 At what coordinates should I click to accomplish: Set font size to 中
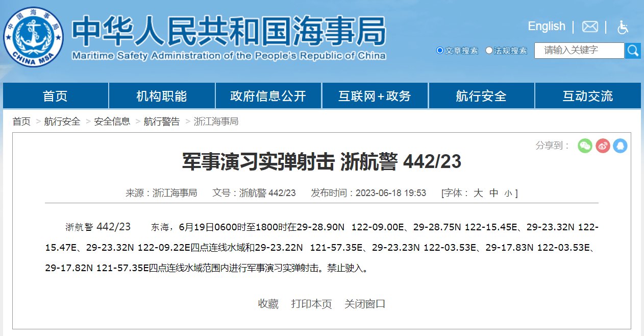[x=493, y=193]
